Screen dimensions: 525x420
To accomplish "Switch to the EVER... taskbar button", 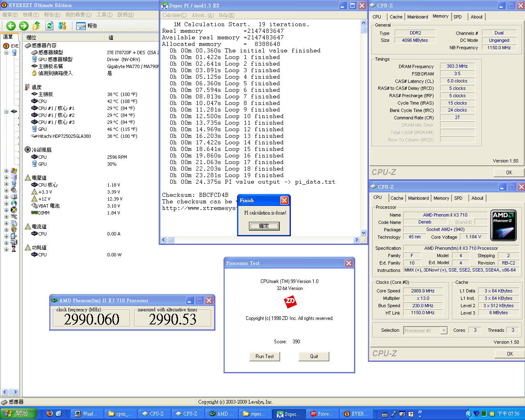I will (x=356, y=414).
